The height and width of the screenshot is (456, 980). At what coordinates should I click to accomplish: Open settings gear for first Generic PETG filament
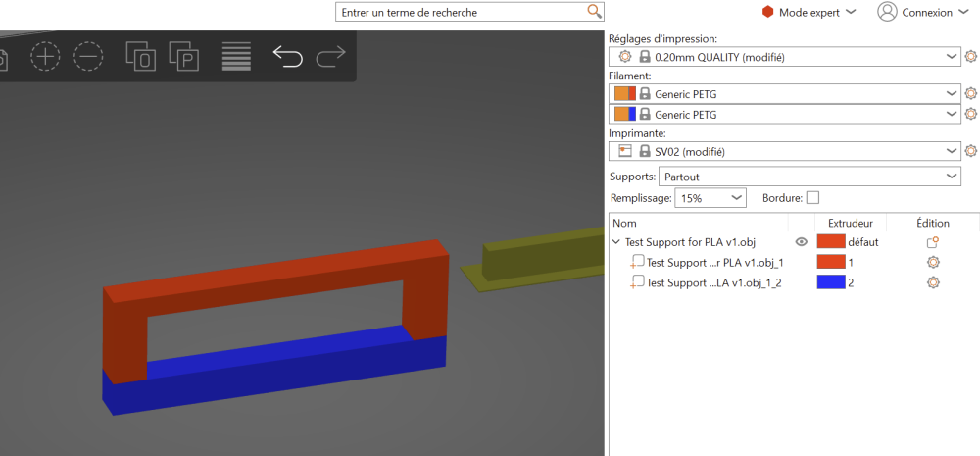point(970,94)
